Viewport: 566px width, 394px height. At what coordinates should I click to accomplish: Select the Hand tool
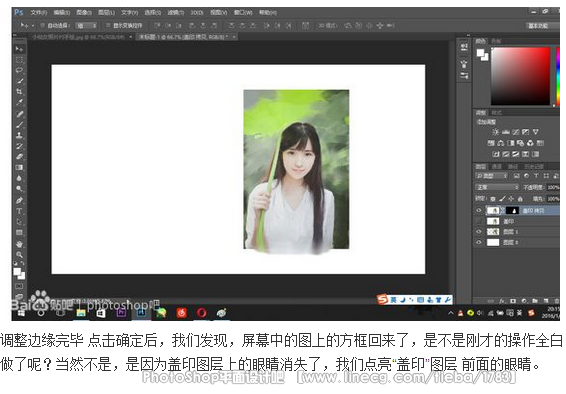(19, 244)
